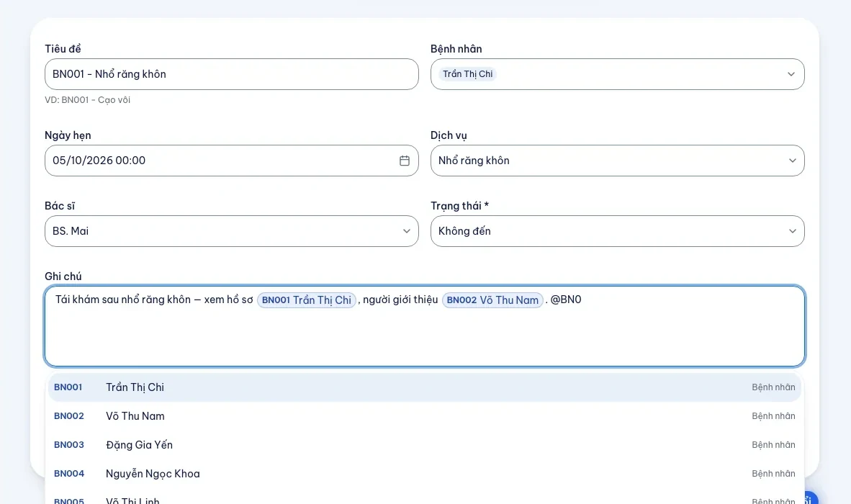The height and width of the screenshot is (504, 851).
Task: Select suggestion BN001 Trần Thị Chi
Action: click(425, 387)
